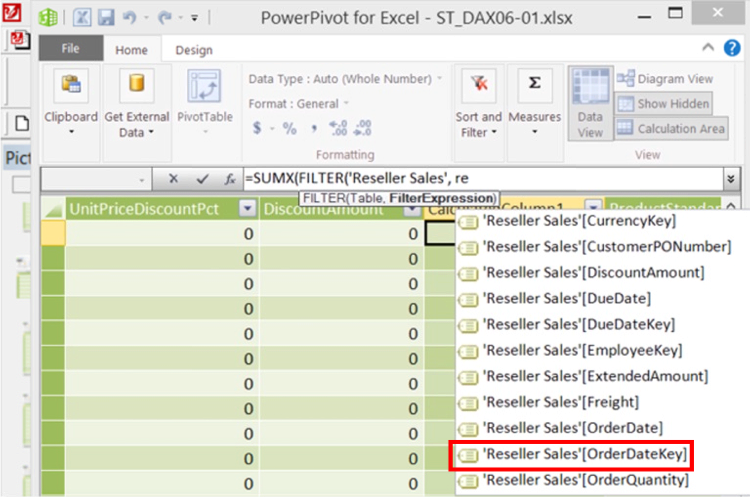This screenshot has width=750, height=497.
Task: Click the increase decimal icon
Action: [x=338, y=128]
